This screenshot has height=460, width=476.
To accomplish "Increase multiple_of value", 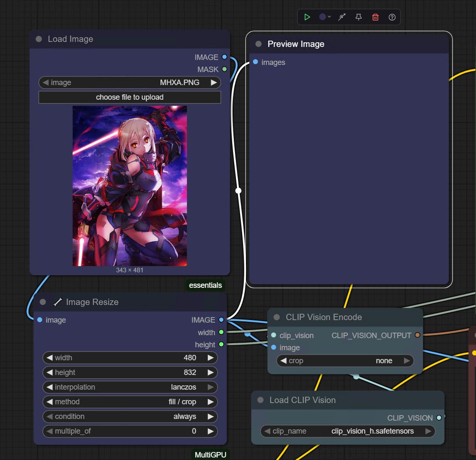I will 210,431.
